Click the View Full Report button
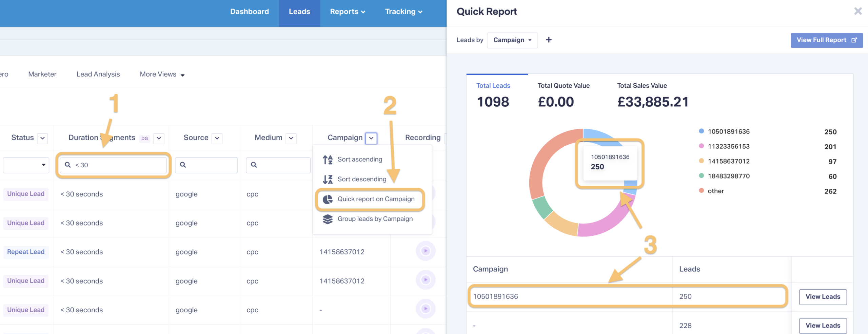This screenshot has width=868, height=334. 827,40
